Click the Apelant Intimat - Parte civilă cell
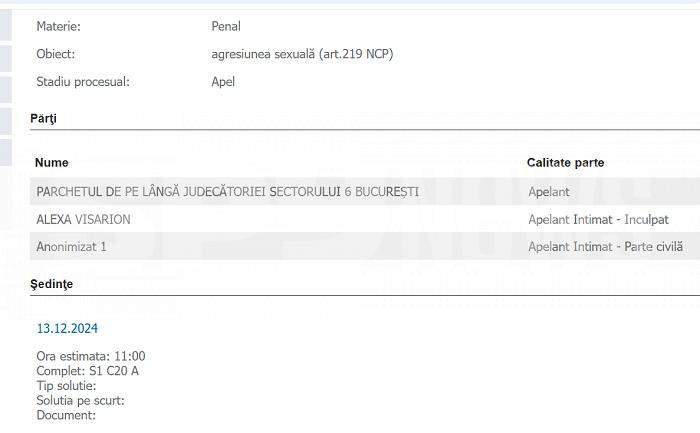700x433 pixels. pyautogui.click(x=605, y=247)
